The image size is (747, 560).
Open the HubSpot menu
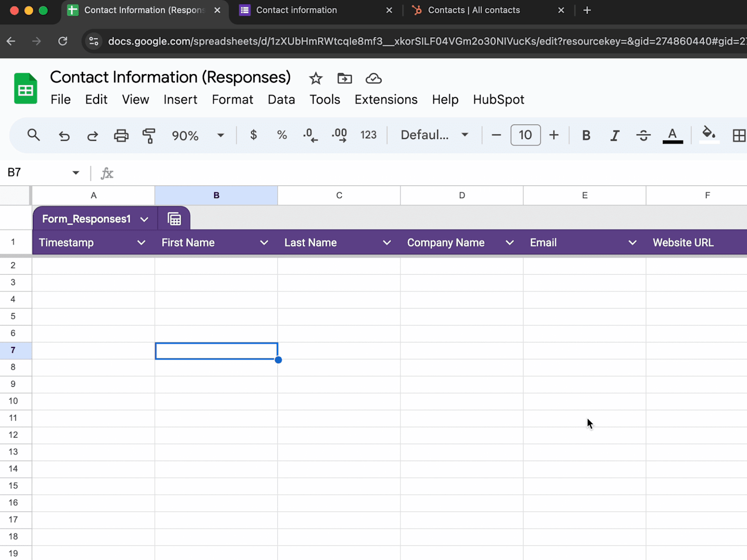498,100
